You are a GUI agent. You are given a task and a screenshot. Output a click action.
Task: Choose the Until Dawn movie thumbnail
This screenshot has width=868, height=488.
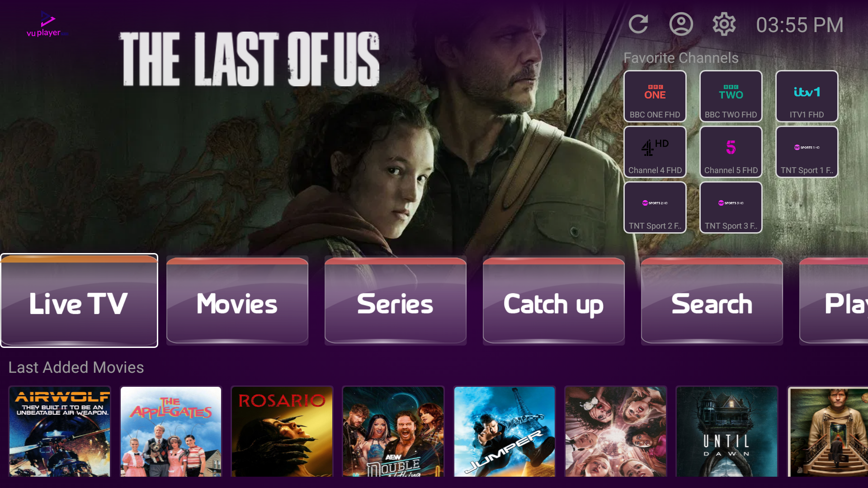(x=727, y=432)
